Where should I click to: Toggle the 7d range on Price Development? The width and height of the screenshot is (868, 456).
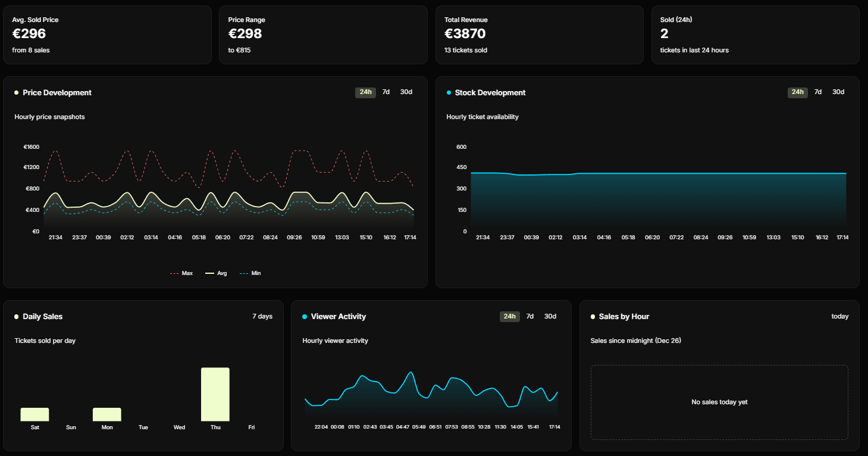[386, 92]
